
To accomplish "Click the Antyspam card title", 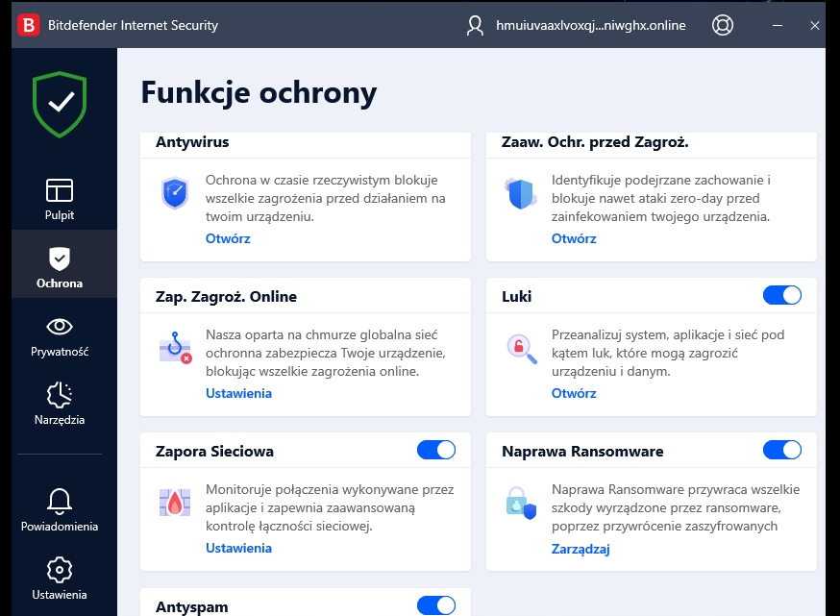I will click(x=192, y=607).
